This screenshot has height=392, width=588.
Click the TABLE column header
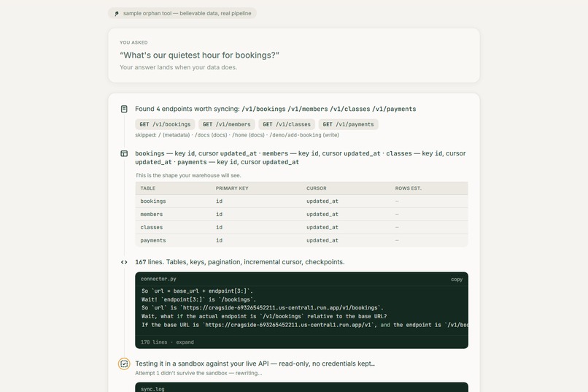tap(148, 188)
